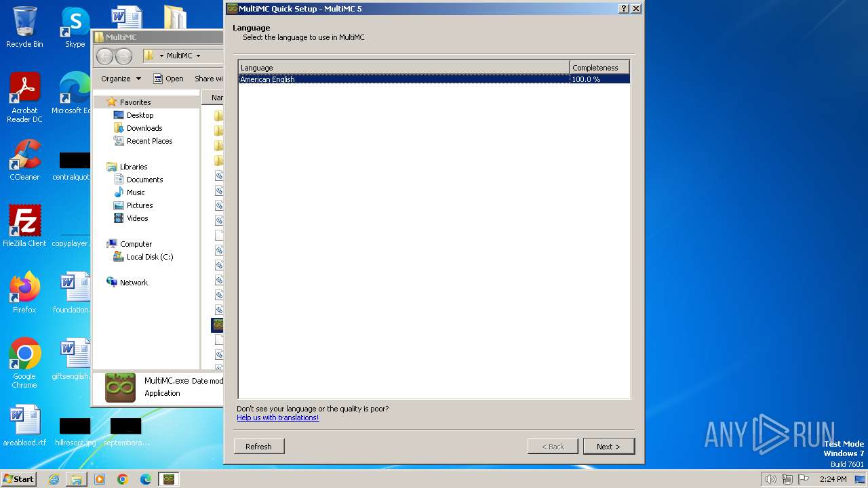Select Computer in the navigation pane
This screenshot has width=868, height=488.
click(136, 244)
